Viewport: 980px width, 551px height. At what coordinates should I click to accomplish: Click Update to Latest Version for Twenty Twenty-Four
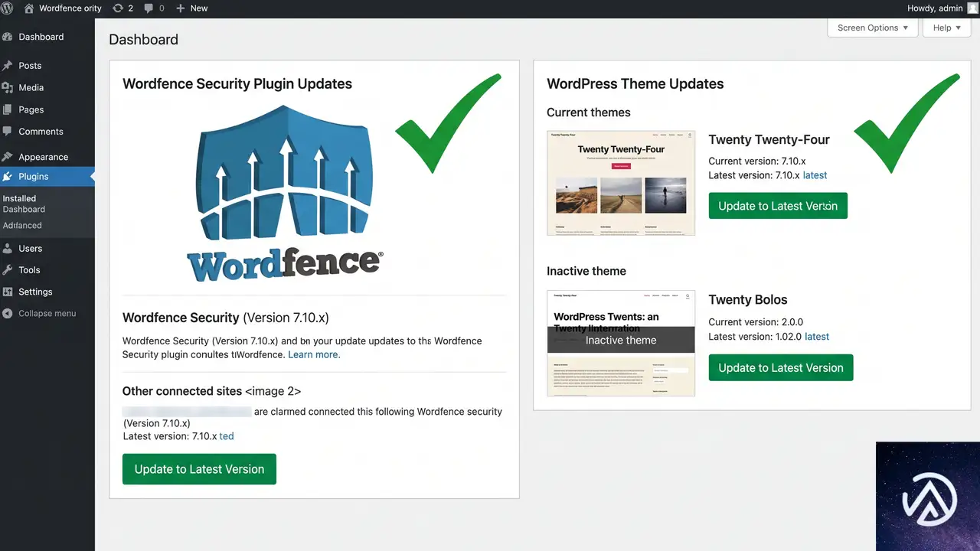coord(778,206)
